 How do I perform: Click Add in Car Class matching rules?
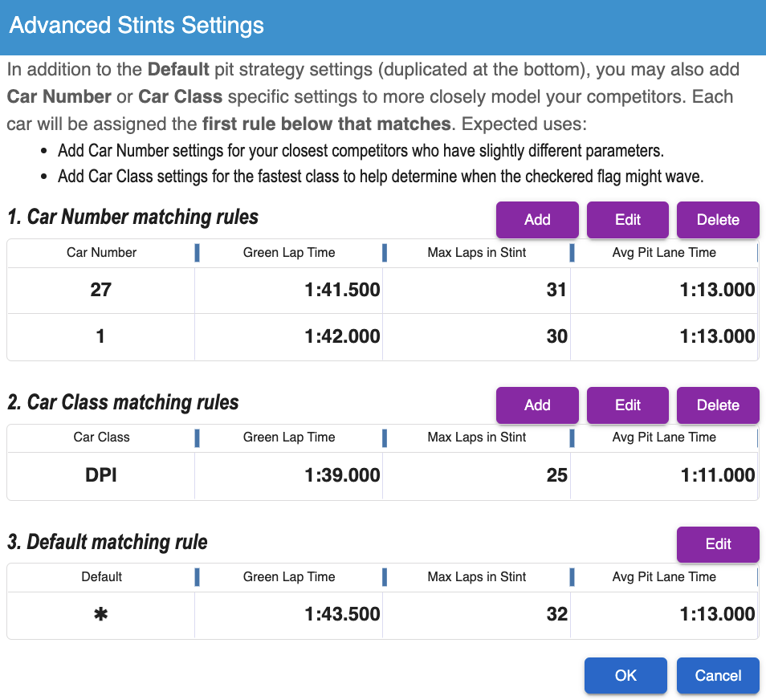point(537,405)
